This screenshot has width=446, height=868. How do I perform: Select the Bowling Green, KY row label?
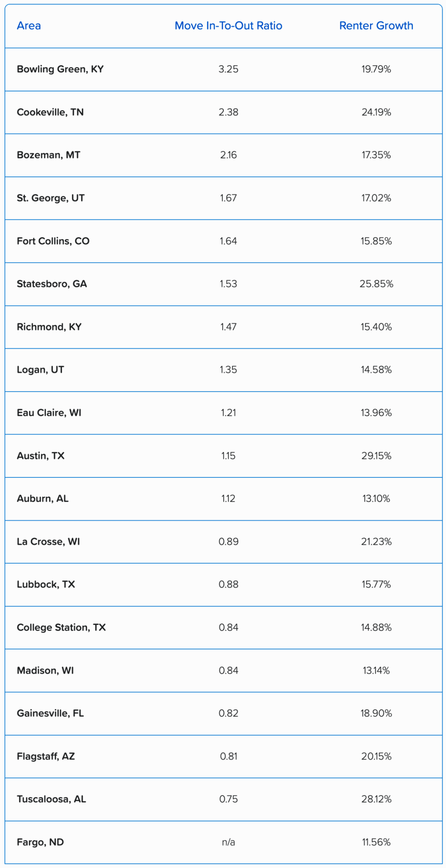click(x=60, y=69)
